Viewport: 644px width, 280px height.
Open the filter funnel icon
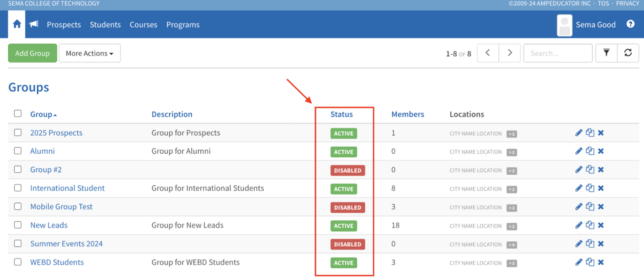coord(606,53)
